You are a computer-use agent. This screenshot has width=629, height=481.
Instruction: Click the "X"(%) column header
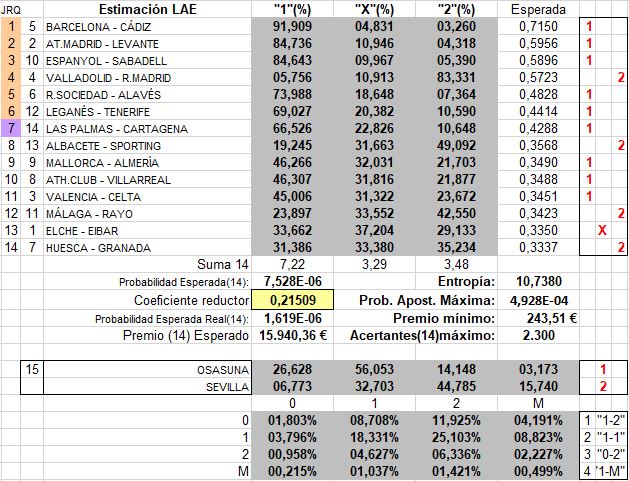point(374,9)
